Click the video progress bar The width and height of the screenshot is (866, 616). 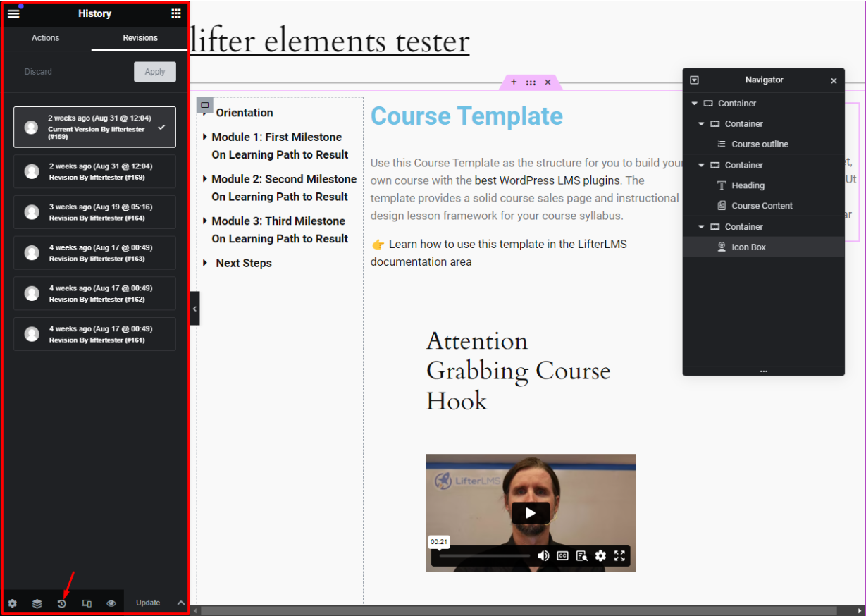tap(484, 555)
